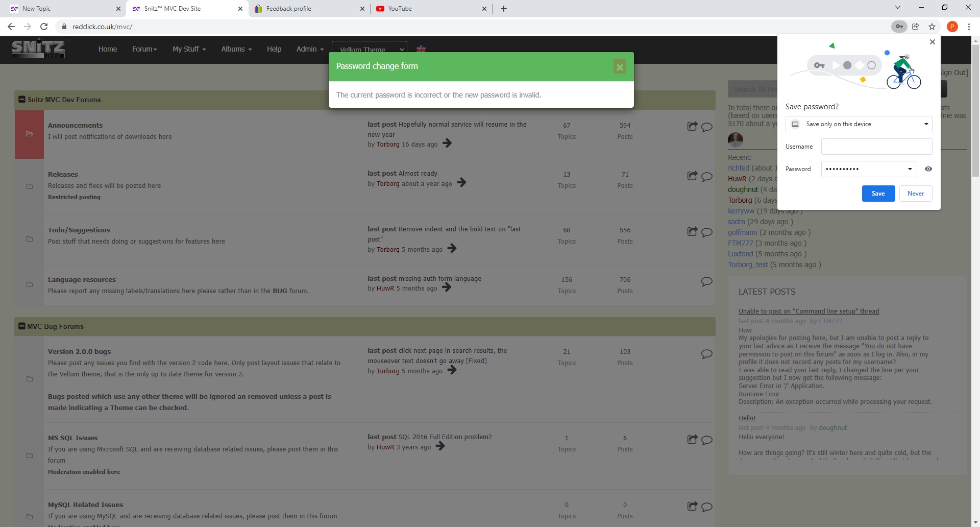980x527 pixels.
Task: Close the Password change form alert
Action: [619, 67]
